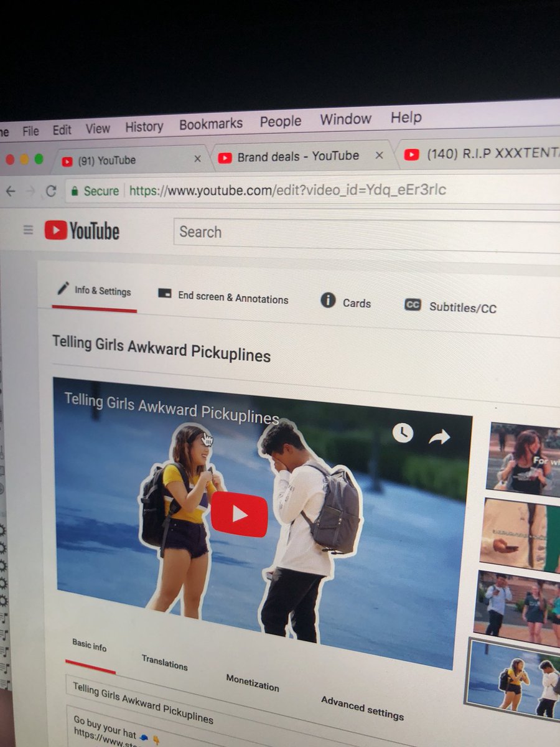Screen dimensions: 560x747
Task: Open the Window menu
Action: (x=345, y=119)
